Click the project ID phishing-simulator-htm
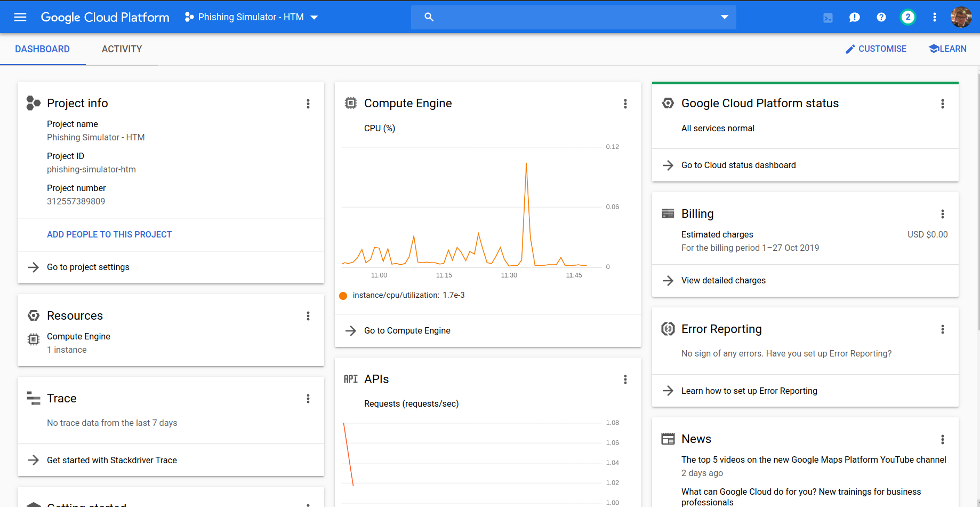 91,170
